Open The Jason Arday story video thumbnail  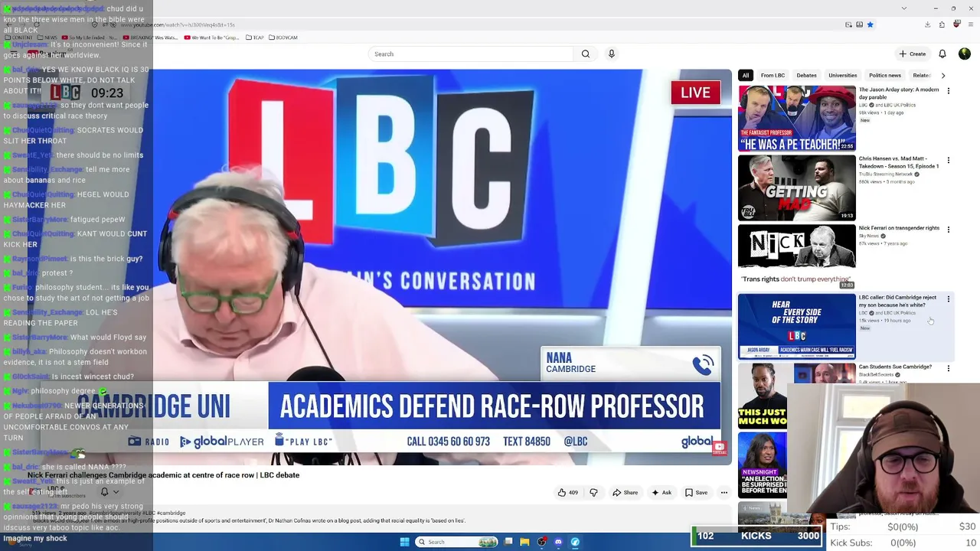click(797, 119)
